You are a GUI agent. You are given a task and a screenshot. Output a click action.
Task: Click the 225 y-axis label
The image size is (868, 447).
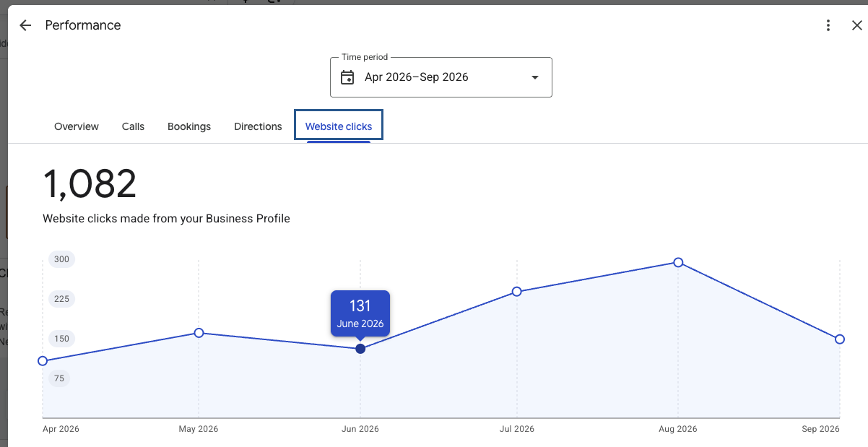[x=61, y=299]
